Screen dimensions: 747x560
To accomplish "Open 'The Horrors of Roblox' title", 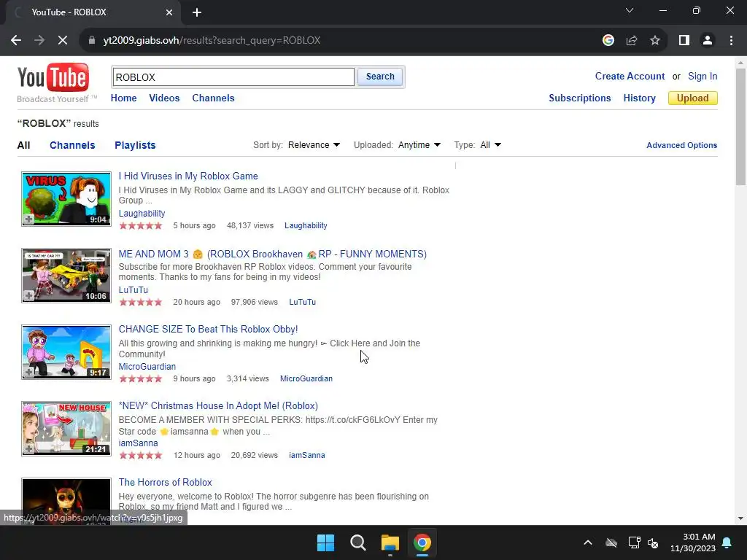I will click(166, 483).
